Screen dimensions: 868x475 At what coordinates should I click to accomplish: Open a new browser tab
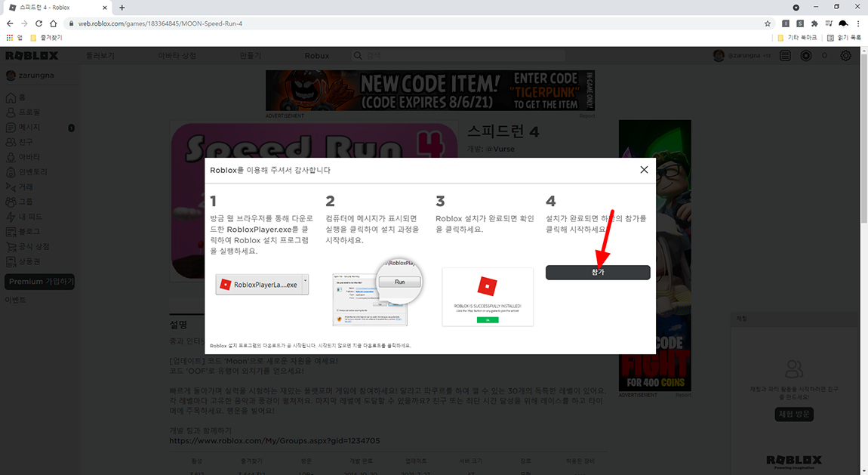122,8
